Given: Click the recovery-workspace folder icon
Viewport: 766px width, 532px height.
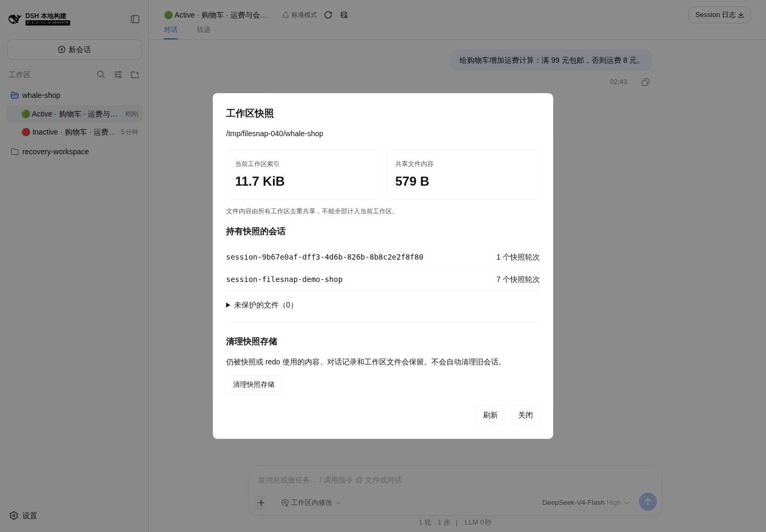Looking at the screenshot, I should point(15,152).
